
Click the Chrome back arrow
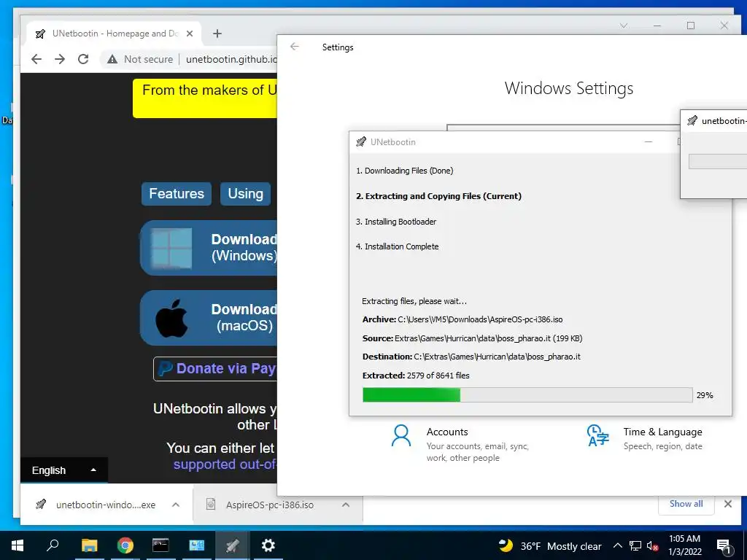click(x=36, y=59)
